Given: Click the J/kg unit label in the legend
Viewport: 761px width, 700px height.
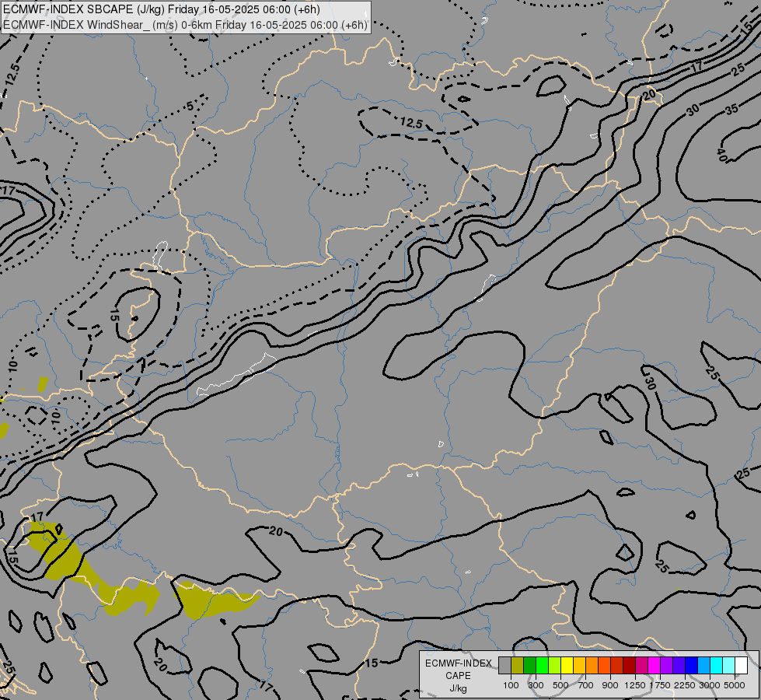Looking at the screenshot, I should [458, 688].
